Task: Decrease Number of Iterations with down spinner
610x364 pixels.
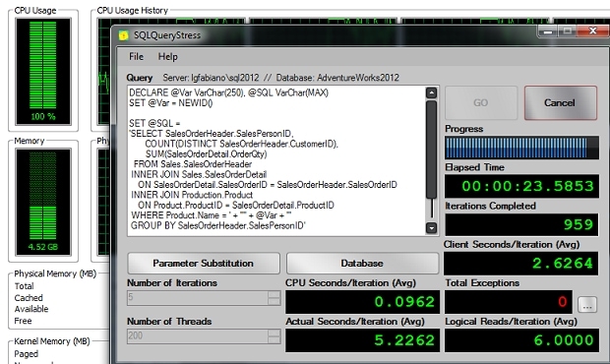Action: 274,301
